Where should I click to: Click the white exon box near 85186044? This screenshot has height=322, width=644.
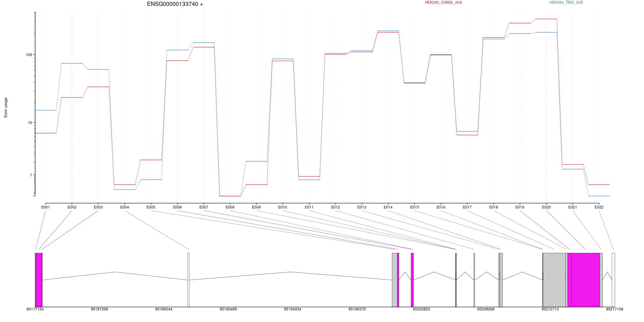coord(188,280)
